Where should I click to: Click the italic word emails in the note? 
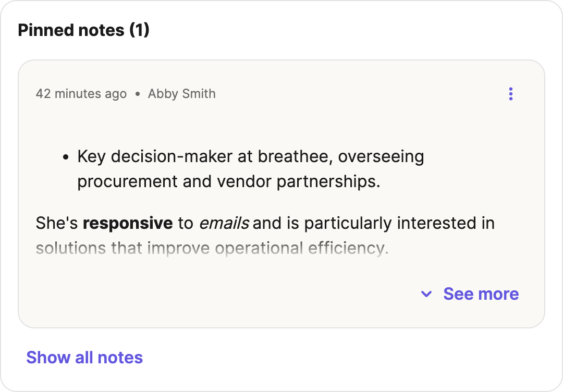pos(224,223)
